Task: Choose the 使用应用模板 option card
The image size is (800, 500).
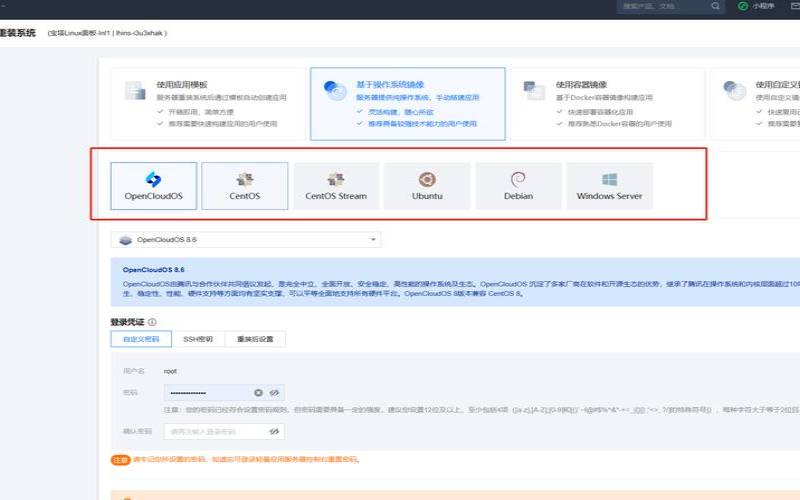Action: (203, 104)
